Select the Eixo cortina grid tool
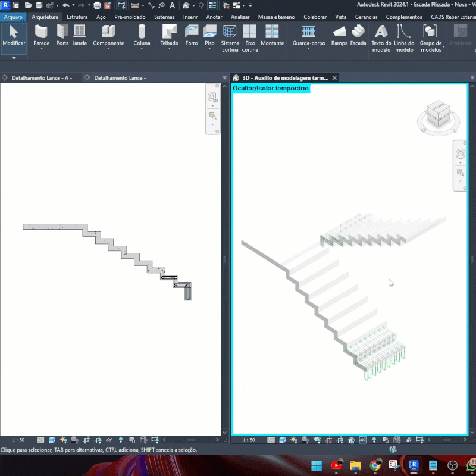The width and height of the screenshot is (476, 476). pyautogui.click(x=250, y=38)
